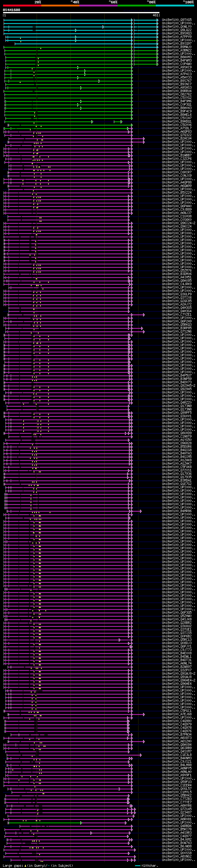197x868 pixels.
Task: Select the UniRef100_Q32PX7 label
Action: coord(177,670)
